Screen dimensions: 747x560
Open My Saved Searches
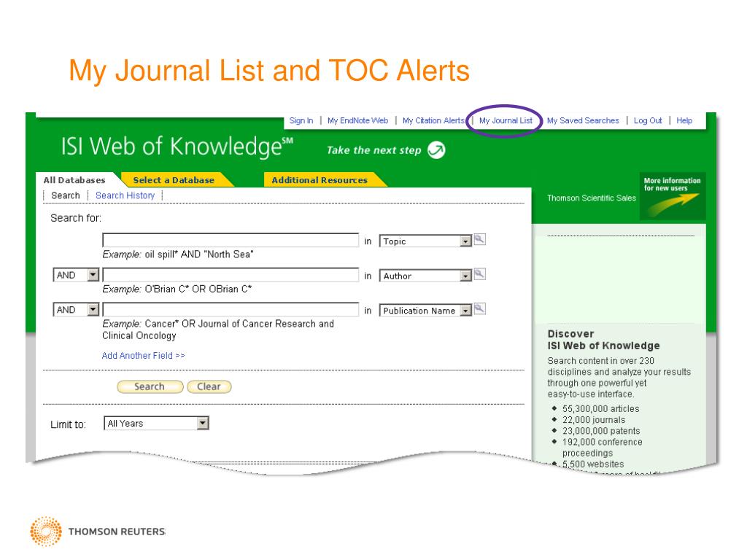(583, 120)
